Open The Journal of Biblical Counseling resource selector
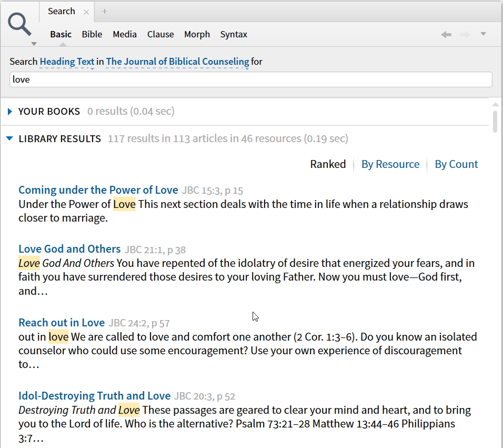The image size is (503, 448). click(177, 62)
